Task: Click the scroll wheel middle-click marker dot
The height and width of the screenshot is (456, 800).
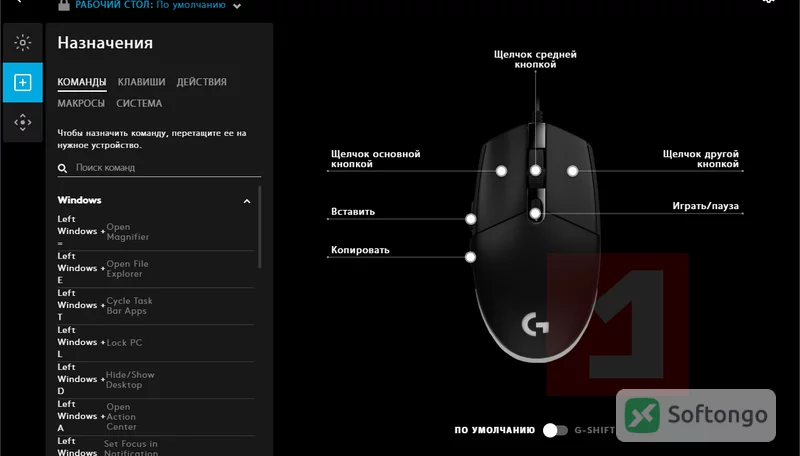Action: pos(535,170)
